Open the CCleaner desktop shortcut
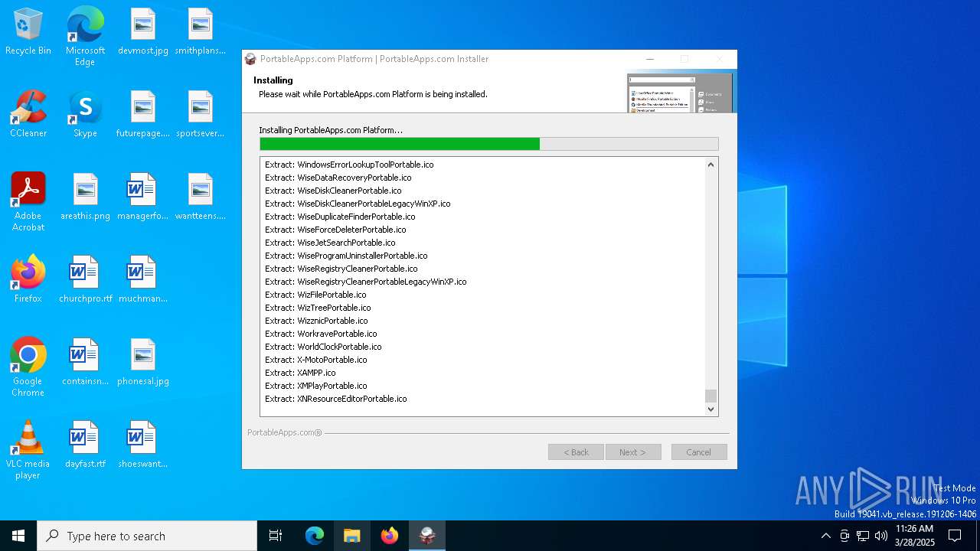980x551 pixels. click(28, 115)
